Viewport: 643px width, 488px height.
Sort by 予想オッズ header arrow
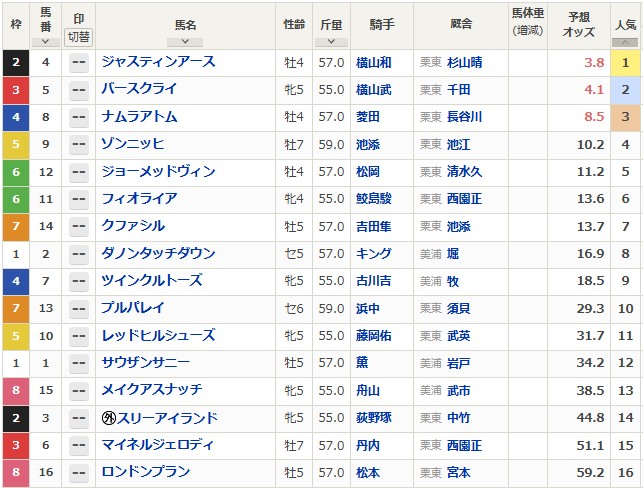tap(579, 42)
